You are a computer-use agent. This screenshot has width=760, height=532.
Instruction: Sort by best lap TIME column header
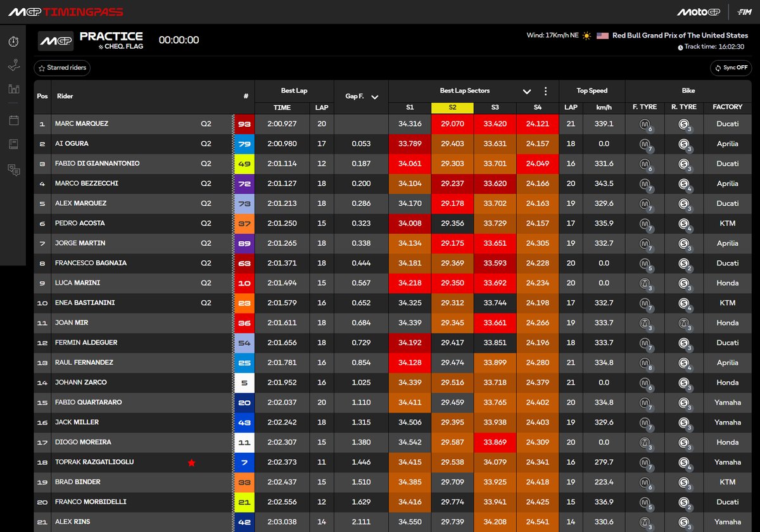point(282,108)
